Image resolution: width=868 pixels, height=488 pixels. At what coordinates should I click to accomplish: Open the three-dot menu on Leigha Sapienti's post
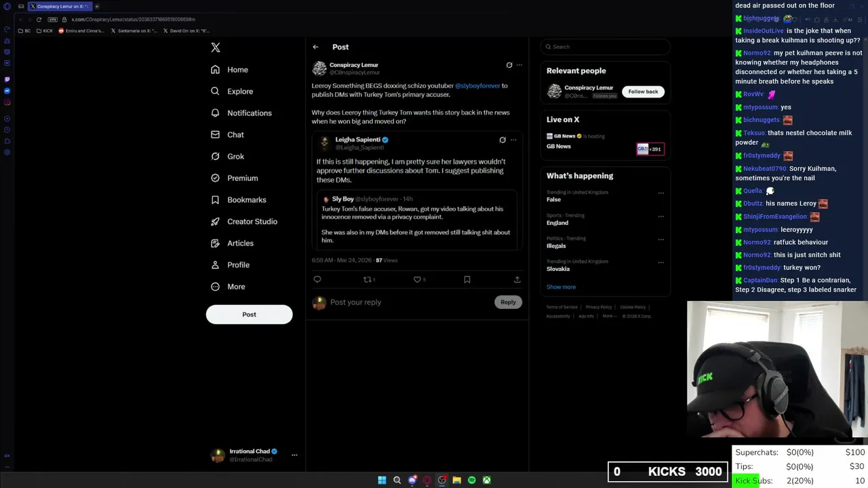click(513, 140)
